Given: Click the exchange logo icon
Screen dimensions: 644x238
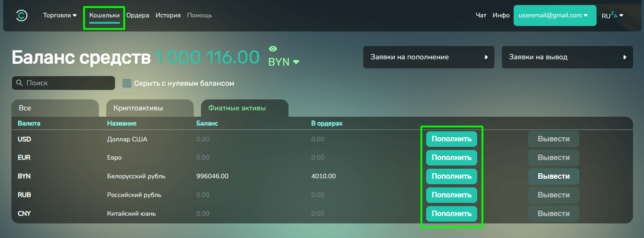Looking at the screenshot, I should [21, 16].
